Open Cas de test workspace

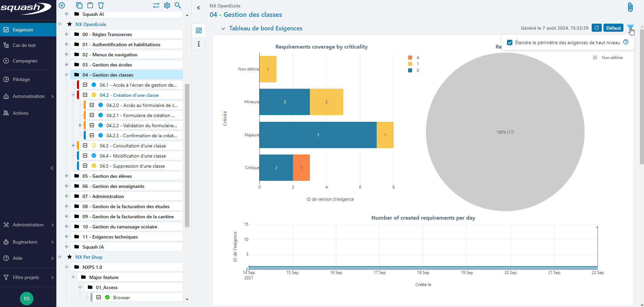(x=24, y=46)
